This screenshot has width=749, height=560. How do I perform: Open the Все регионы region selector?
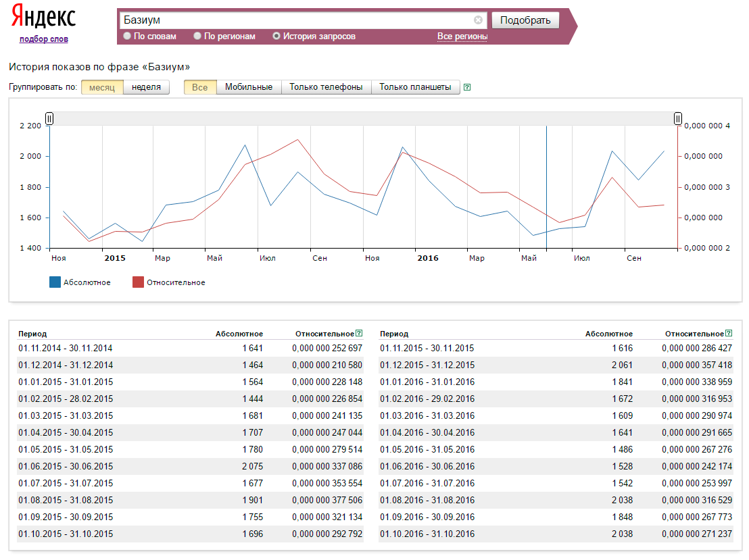pos(462,36)
